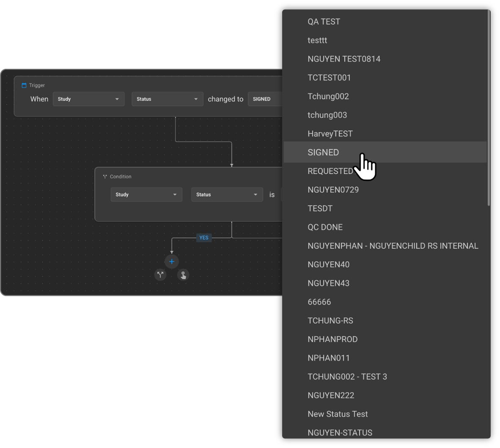Choose REQUESTED in the dropdown list
The width and height of the screenshot is (500, 448).
click(330, 171)
